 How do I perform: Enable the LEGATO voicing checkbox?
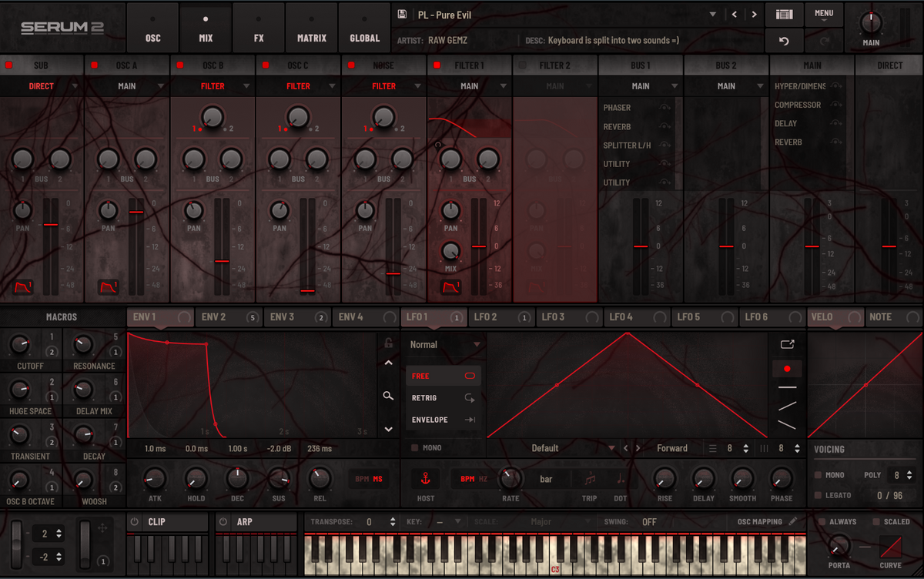818,495
